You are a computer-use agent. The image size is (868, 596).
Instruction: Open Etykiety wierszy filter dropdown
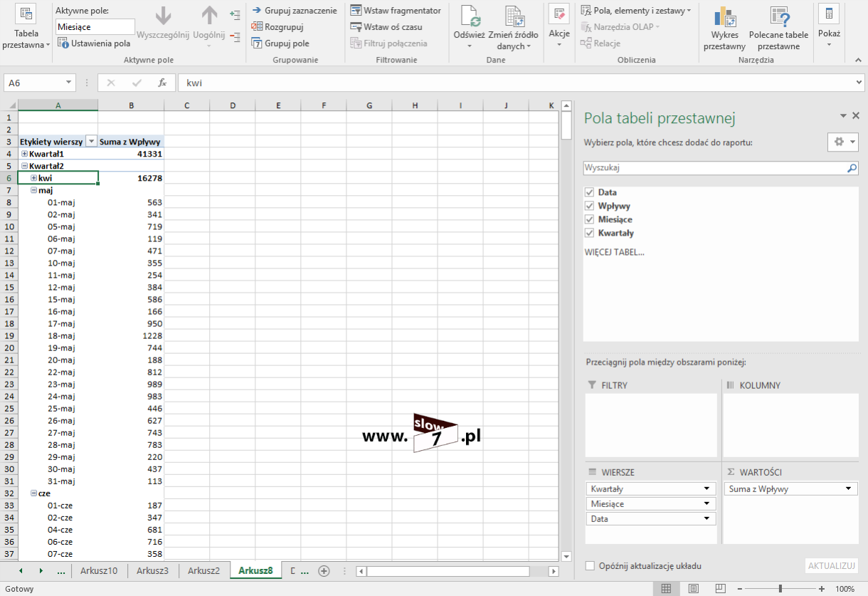(91, 142)
